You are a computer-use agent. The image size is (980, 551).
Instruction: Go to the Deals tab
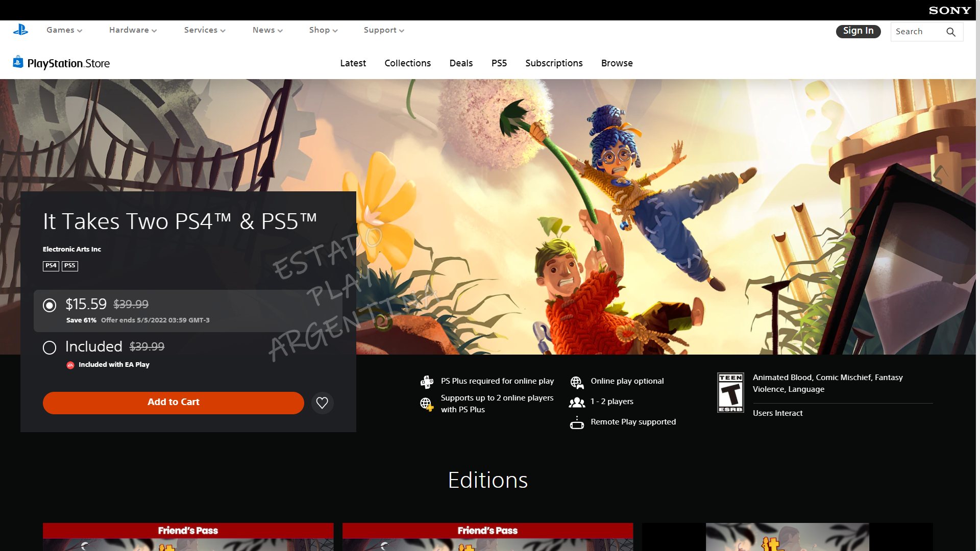461,63
